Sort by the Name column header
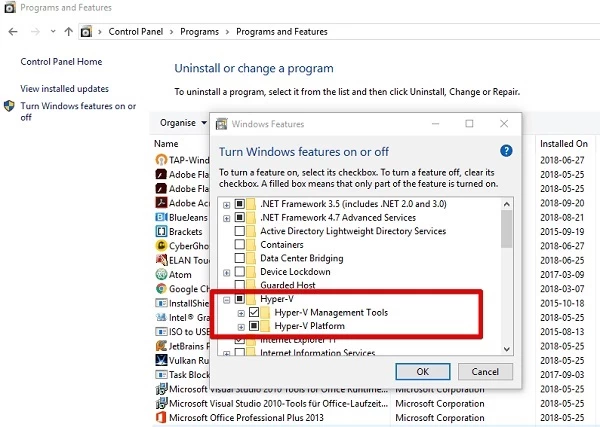This screenshot has height=427, width=600. [166, 143]
